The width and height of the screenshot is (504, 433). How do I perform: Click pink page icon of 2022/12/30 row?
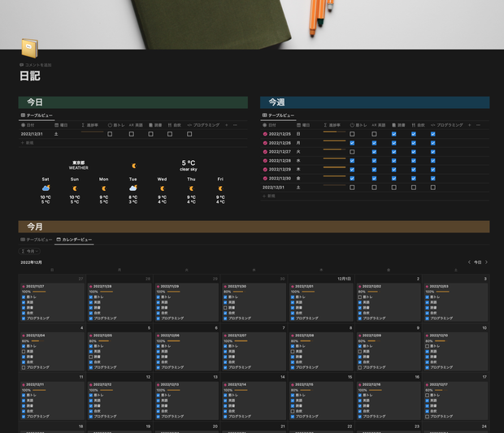point(265,178)
